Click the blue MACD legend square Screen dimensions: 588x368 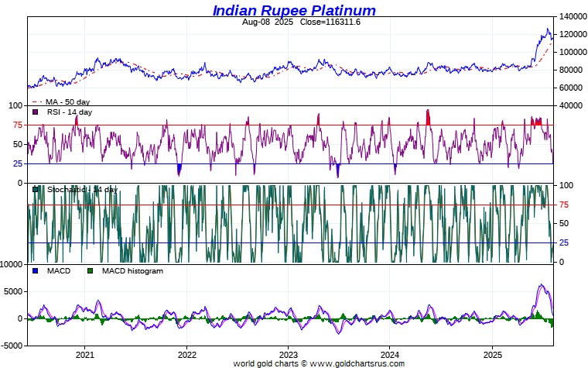[36, 270]
